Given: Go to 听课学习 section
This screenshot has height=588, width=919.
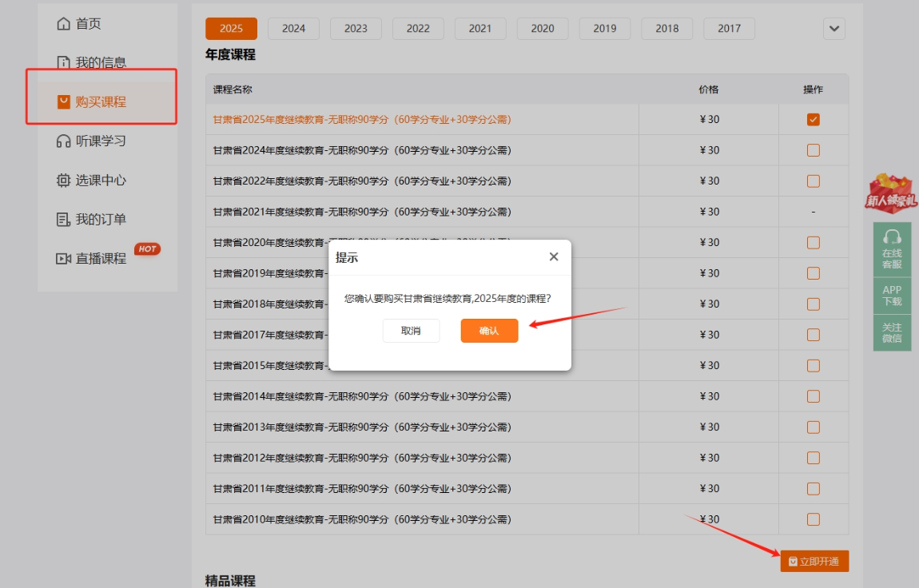Looking at the screenshot, I should [x=91, y=140].
